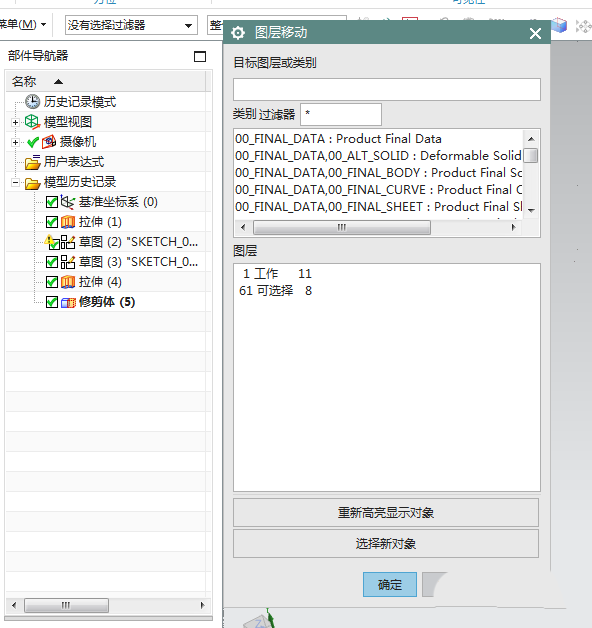Click part navigator scroll left arrow

click(x=14, y=605)
